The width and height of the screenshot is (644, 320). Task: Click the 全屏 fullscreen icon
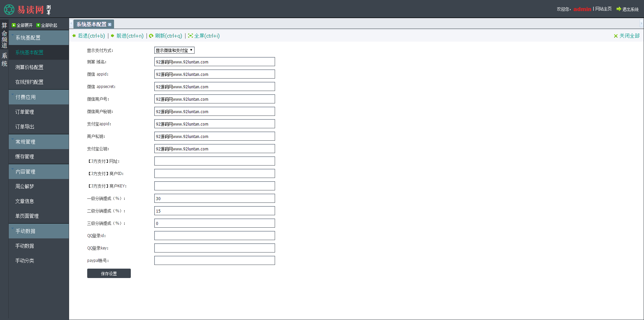pyautogui.click(x=191, y=36)
